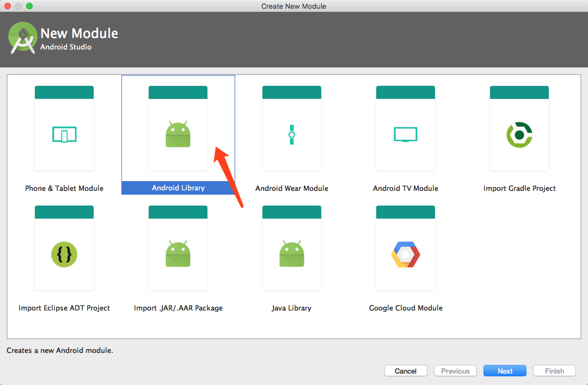Click the highlighted "Android Library" label
588x385 pixels.
(x=178, y=188)
